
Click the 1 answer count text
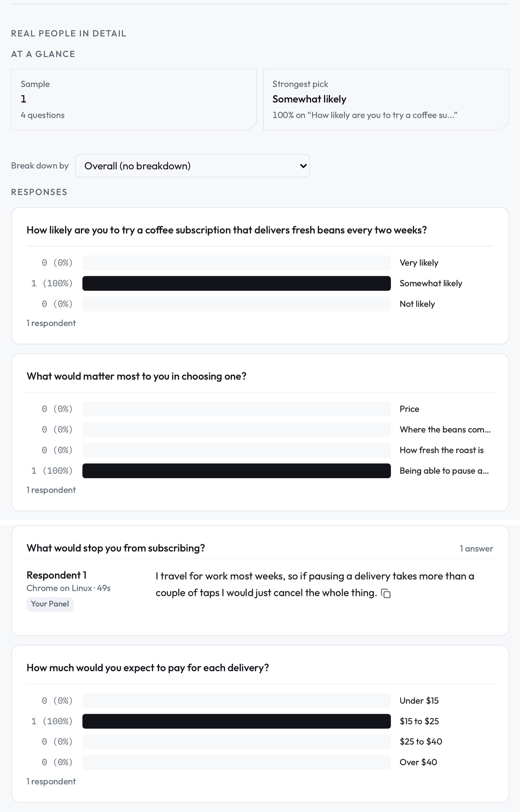pos(477,549)
